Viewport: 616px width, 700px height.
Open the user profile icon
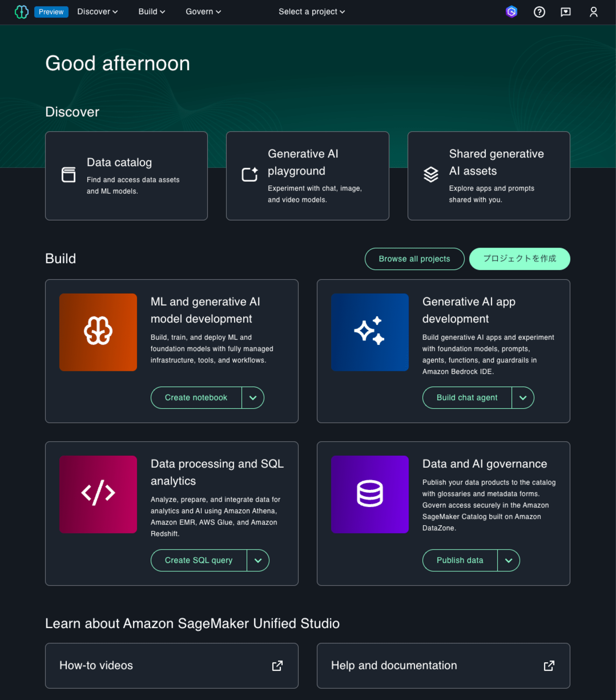(593, 12)
